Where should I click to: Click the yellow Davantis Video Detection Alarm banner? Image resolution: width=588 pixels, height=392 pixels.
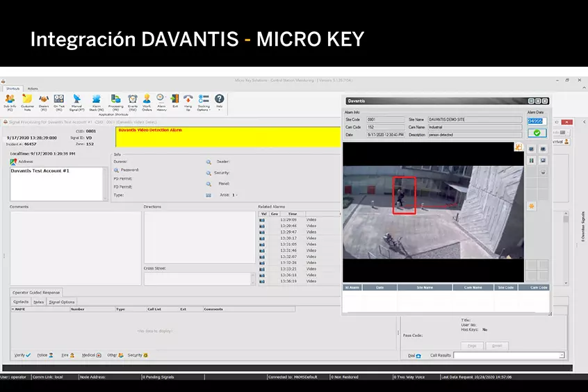[x=228, y=137]
